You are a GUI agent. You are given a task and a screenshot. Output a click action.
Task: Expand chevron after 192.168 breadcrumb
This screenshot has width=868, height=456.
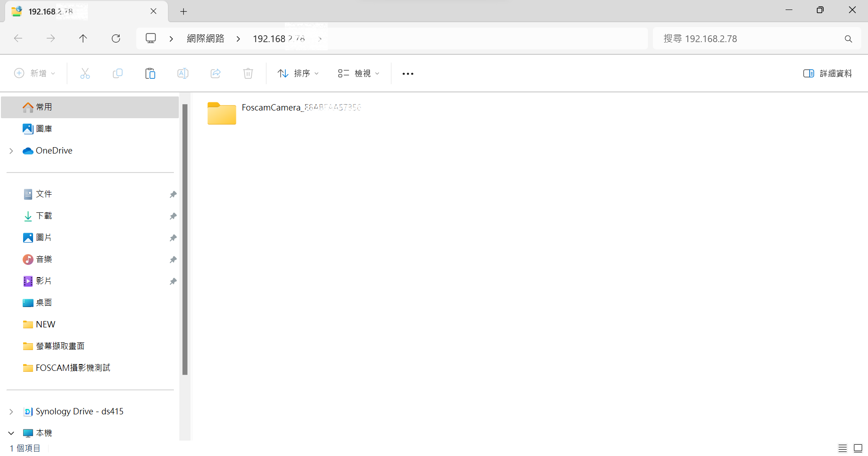click(x=320, y=38)
